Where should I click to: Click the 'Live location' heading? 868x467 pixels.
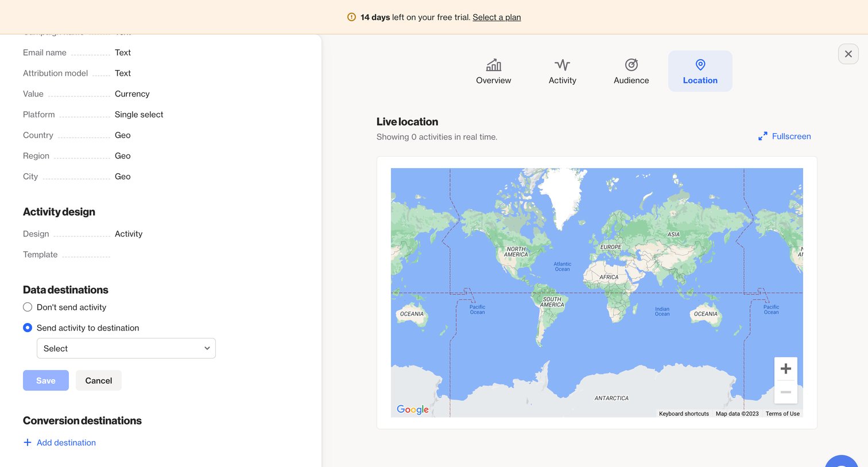pyautogui.click(x=407, y=122)
